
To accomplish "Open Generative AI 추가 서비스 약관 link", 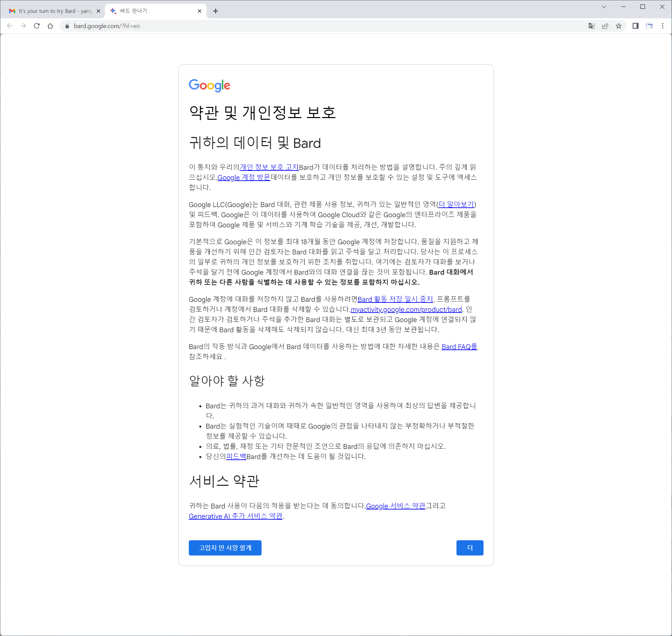I will (235, 516).
